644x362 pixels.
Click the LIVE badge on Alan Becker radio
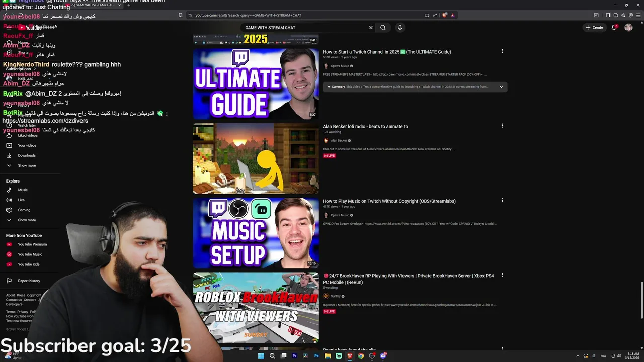(329, 156)
